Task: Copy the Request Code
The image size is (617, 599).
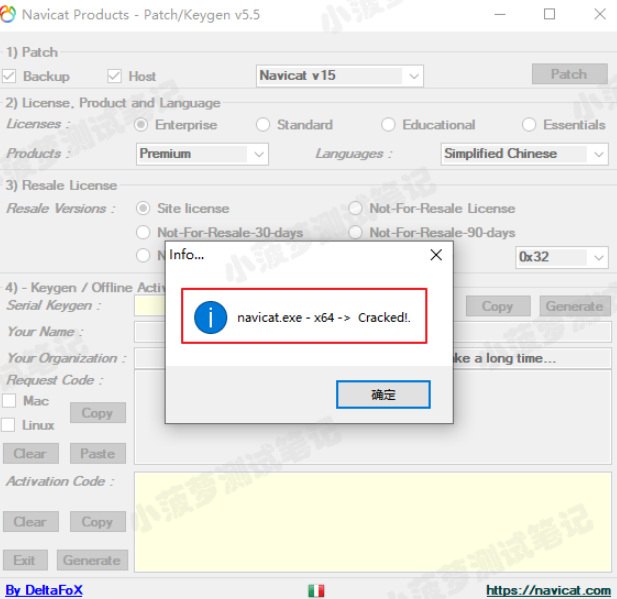Action: (x=98, y=412)
